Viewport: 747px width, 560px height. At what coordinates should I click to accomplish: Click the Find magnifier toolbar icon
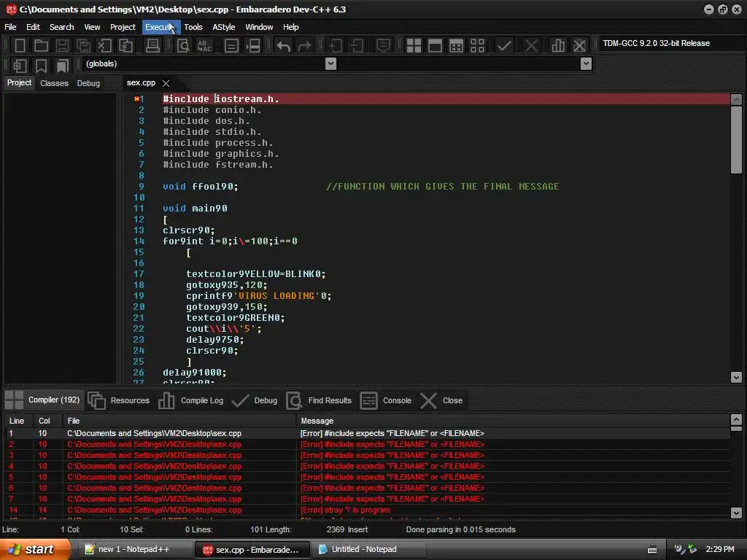tap(184, 46)
